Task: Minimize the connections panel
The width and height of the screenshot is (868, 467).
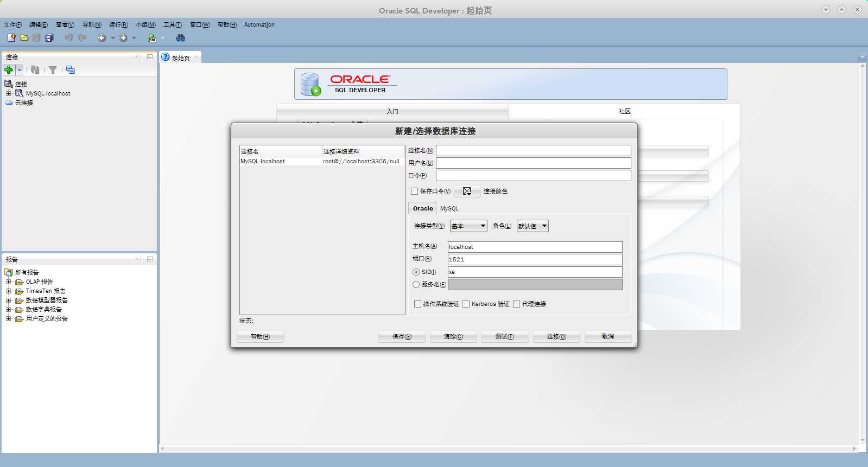Action: pyautogui.click(x=150, y=56)
